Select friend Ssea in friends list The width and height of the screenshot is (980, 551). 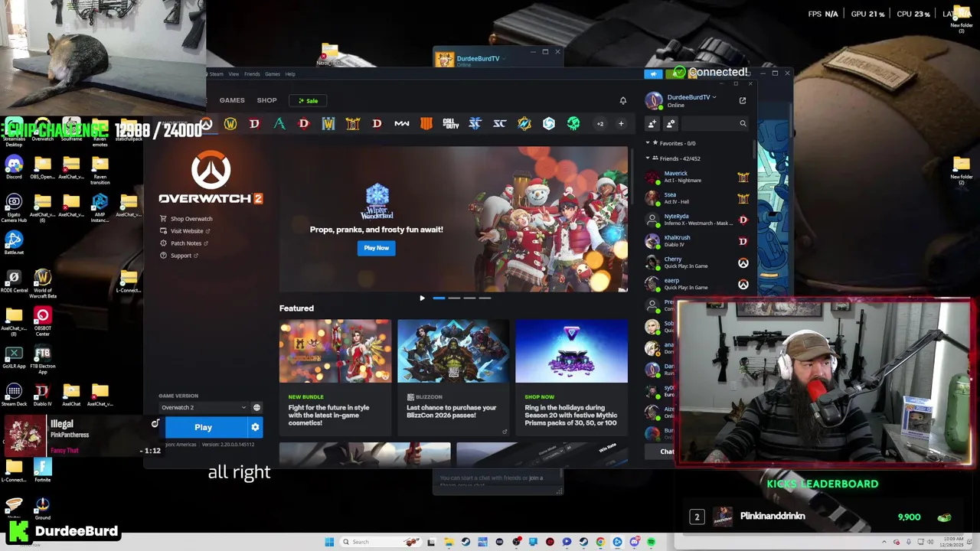pyautogui.click(x=697, y=198)
